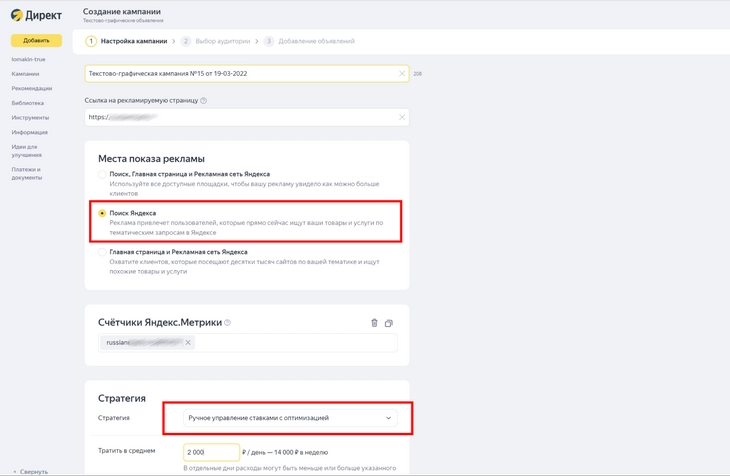Click the Яндекс Директ logo
The height and width of the screenshot is (476, 730).
36,15
